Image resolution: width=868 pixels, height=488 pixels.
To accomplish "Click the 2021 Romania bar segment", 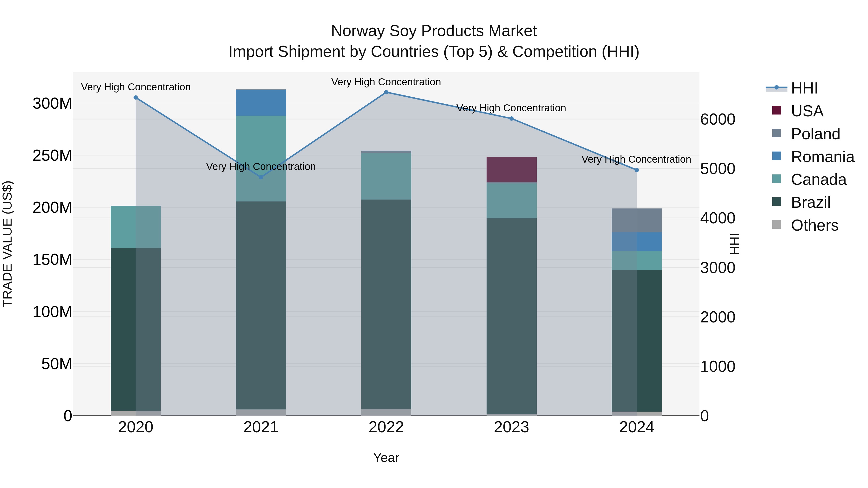I will [261, 103].
